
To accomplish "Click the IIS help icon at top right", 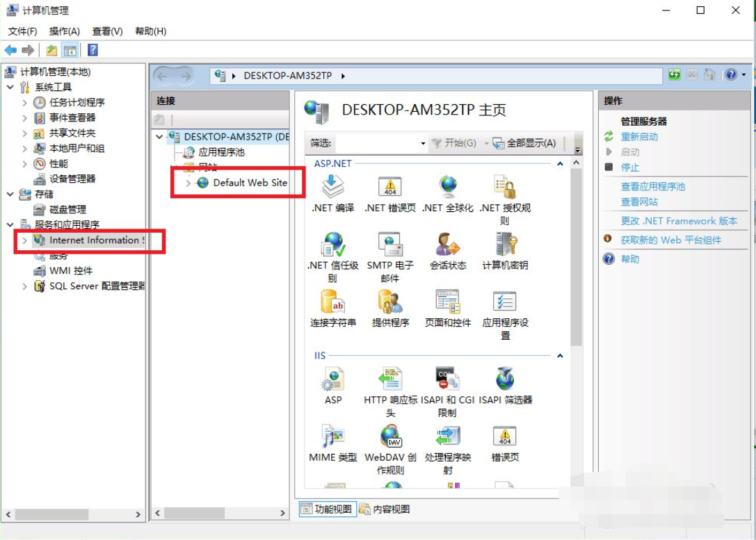I will click(x=731, y=74).
